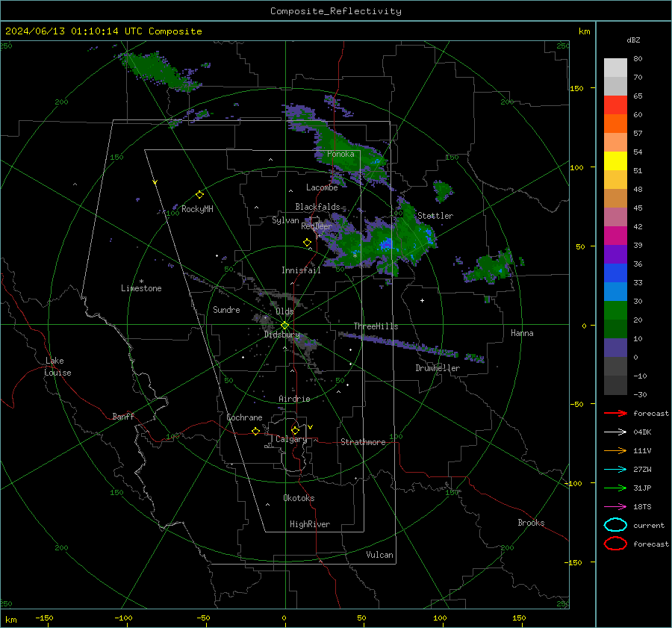Click the Vulcan city label

[x=379, y=555]
